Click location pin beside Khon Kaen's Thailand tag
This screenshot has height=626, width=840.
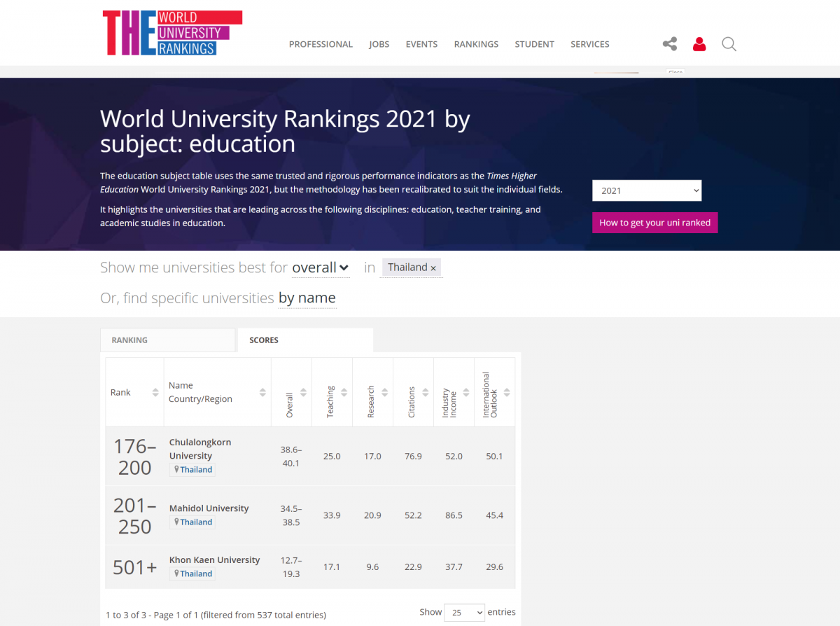pos(176,573)
